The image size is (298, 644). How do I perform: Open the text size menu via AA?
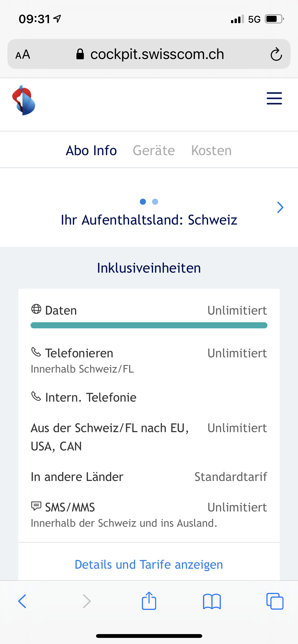pos(23,54)
